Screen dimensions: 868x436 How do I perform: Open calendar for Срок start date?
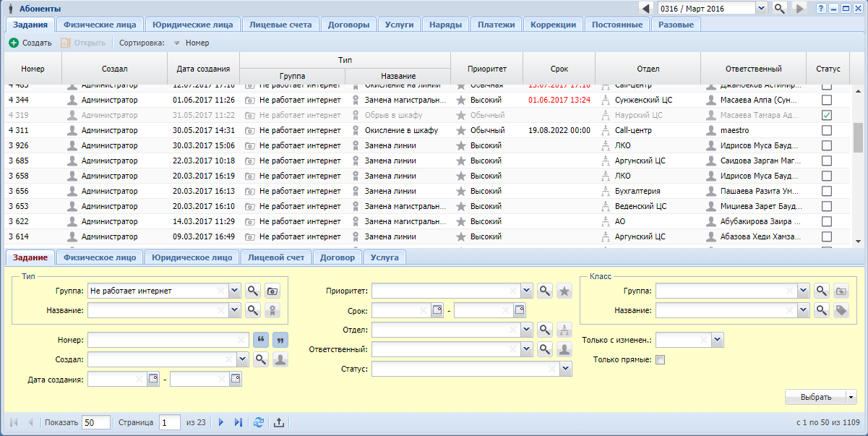tap(437, 310)
